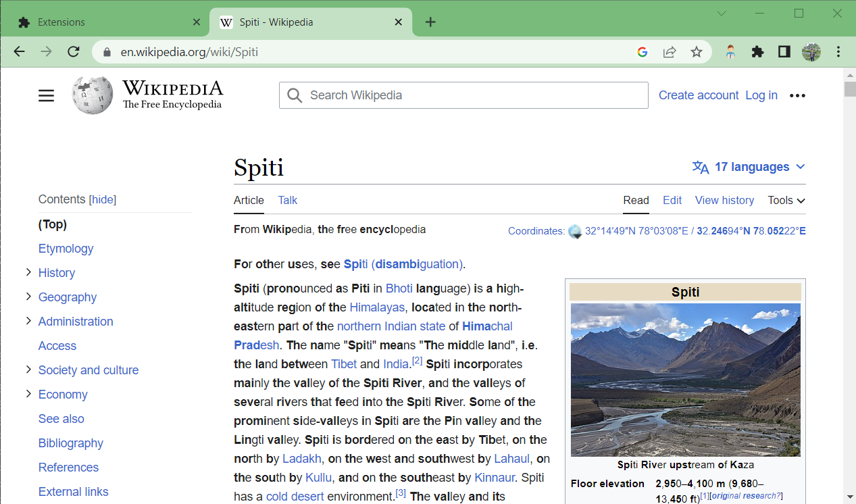Click the Wikipedia globe logo

pyautogui.click(x=93, y=95)
